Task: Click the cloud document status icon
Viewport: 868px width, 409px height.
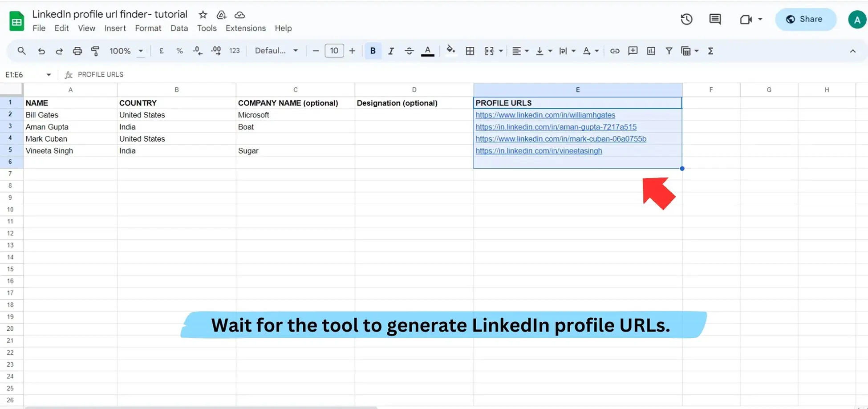Action: (239, 15)
